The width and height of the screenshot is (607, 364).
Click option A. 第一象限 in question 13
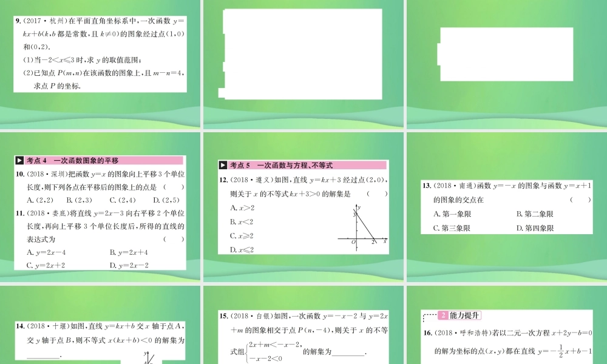coord(452,214)
